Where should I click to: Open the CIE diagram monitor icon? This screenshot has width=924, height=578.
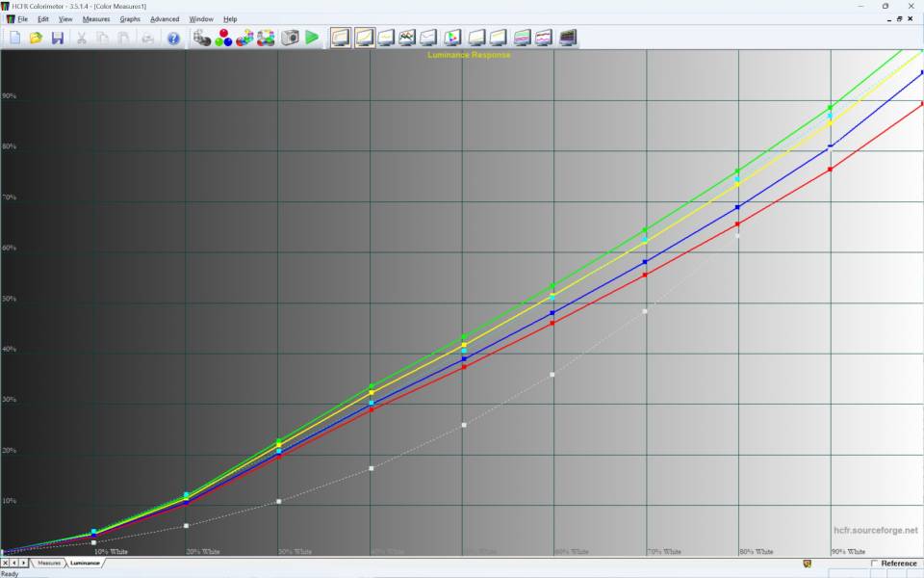[x=452, y=38]
